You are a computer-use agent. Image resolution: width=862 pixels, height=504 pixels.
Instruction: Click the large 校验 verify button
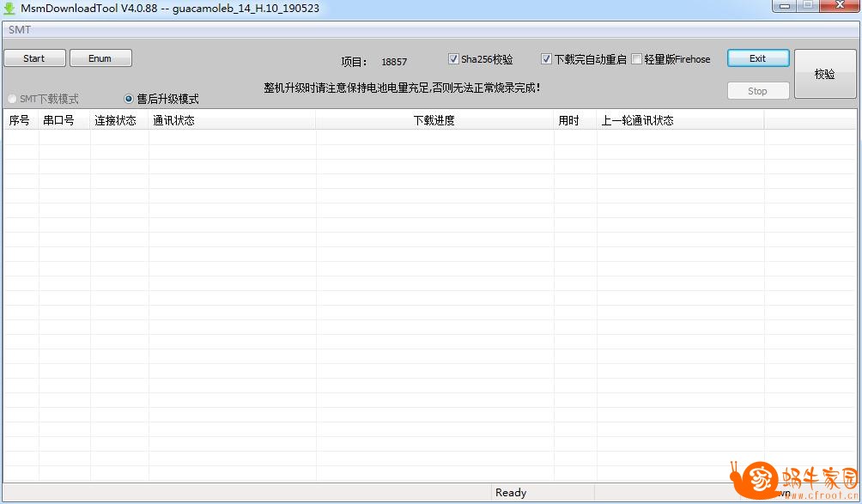(x=824, y=74)
